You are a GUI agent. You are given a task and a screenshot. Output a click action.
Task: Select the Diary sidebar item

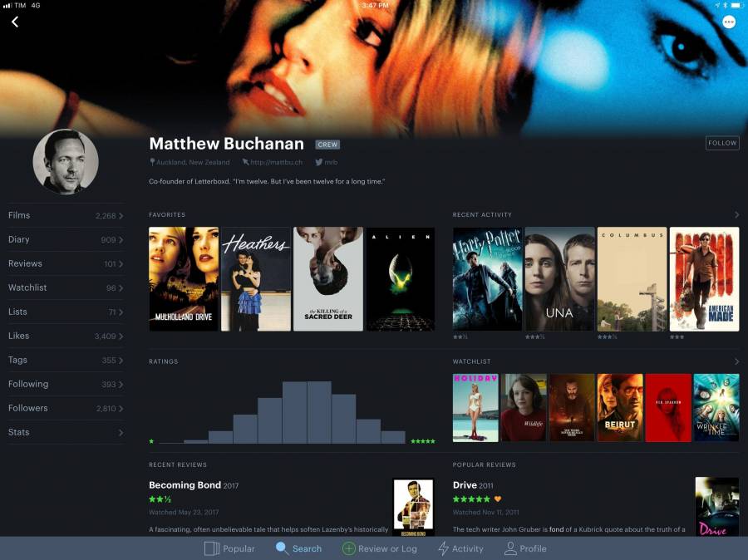point(66,239)
